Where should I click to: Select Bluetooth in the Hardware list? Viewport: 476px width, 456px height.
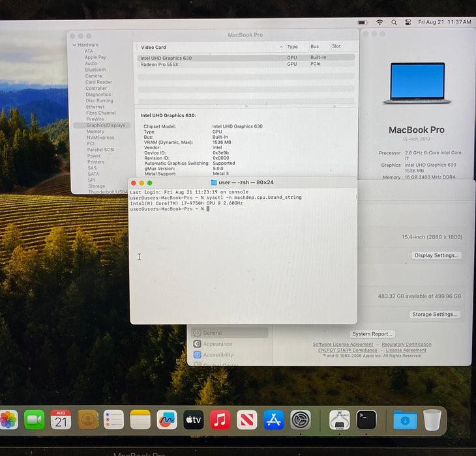tap(95, 70)
